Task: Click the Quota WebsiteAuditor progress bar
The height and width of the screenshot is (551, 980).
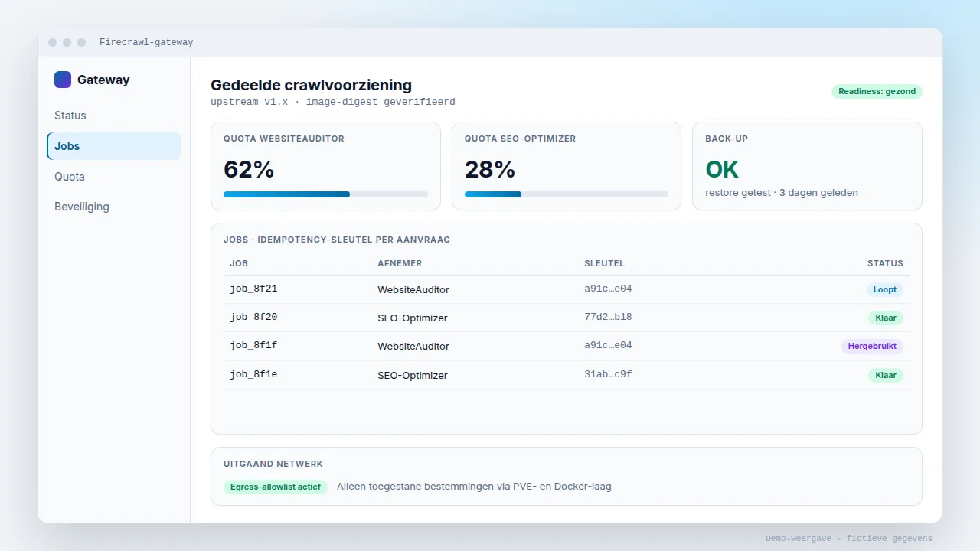Action: click(x=325, y=194)
